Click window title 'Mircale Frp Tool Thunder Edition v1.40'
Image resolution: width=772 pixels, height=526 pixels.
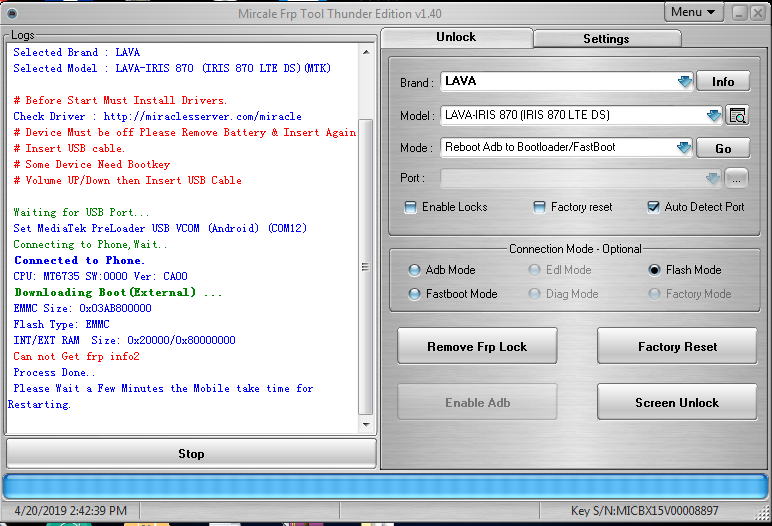point(340,14)
